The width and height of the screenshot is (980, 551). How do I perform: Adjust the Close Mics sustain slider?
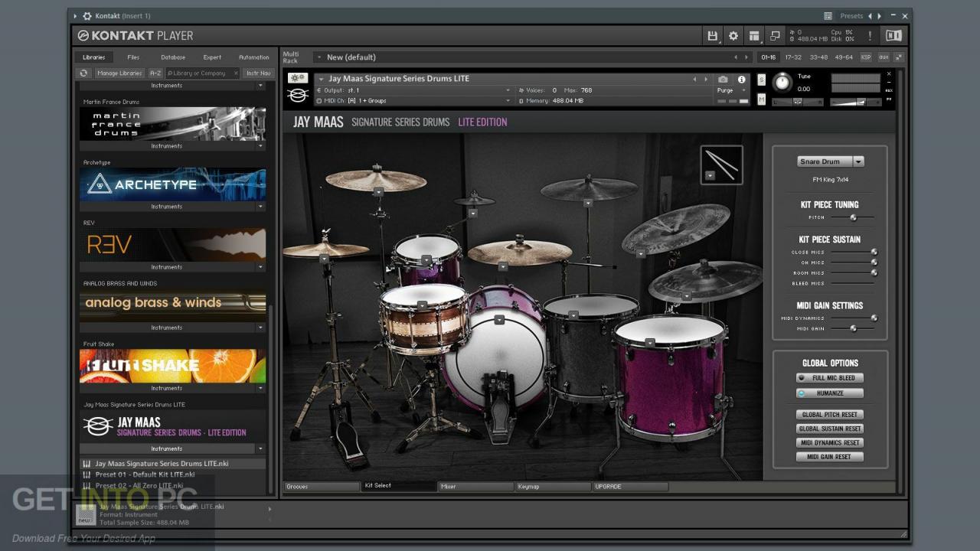853,252
